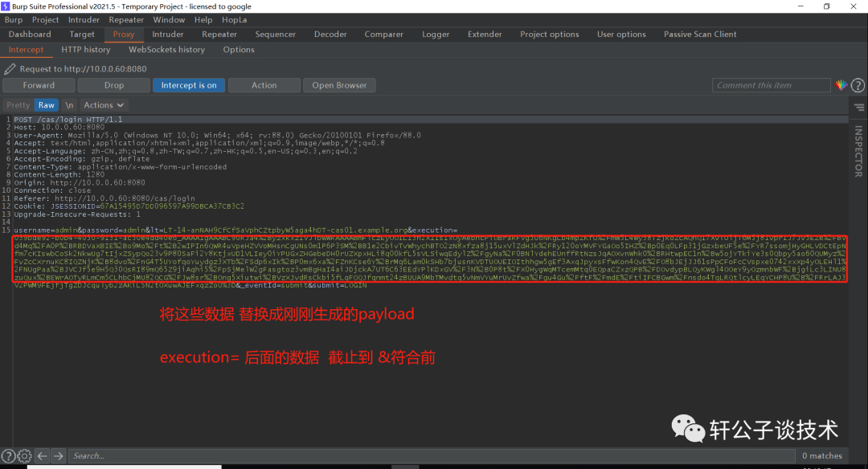The width and height of the screenshot is (868, 469).
Task: Open the Repeater tab
Action: tap(219, 34)
